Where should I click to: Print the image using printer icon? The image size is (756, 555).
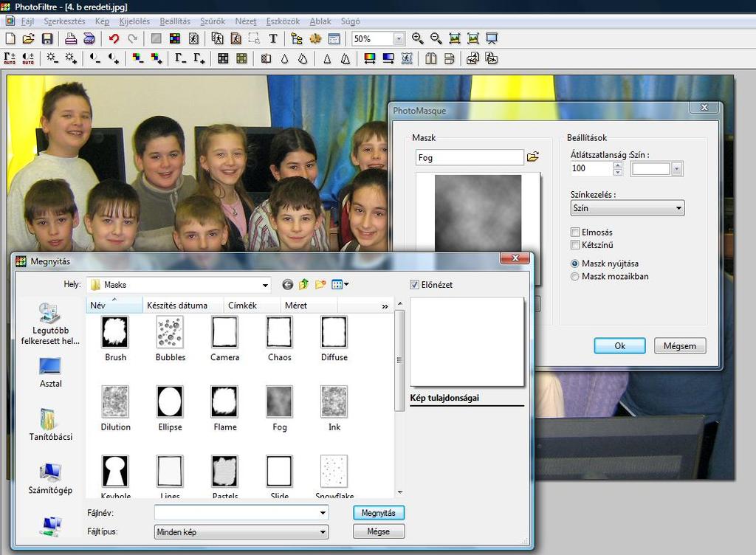click(x=71, y=38)
